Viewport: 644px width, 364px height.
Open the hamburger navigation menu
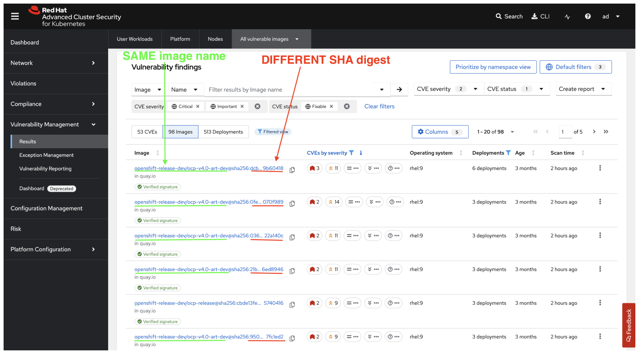click(15, 17)
